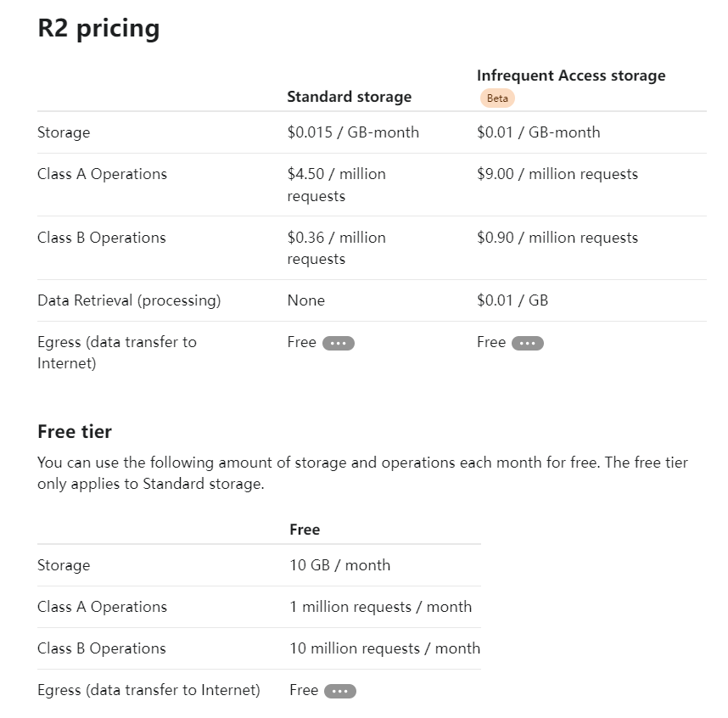Click the $0.015 / GB-month storage price
This screenshot has height=718, width=728.
pos(353,132)
